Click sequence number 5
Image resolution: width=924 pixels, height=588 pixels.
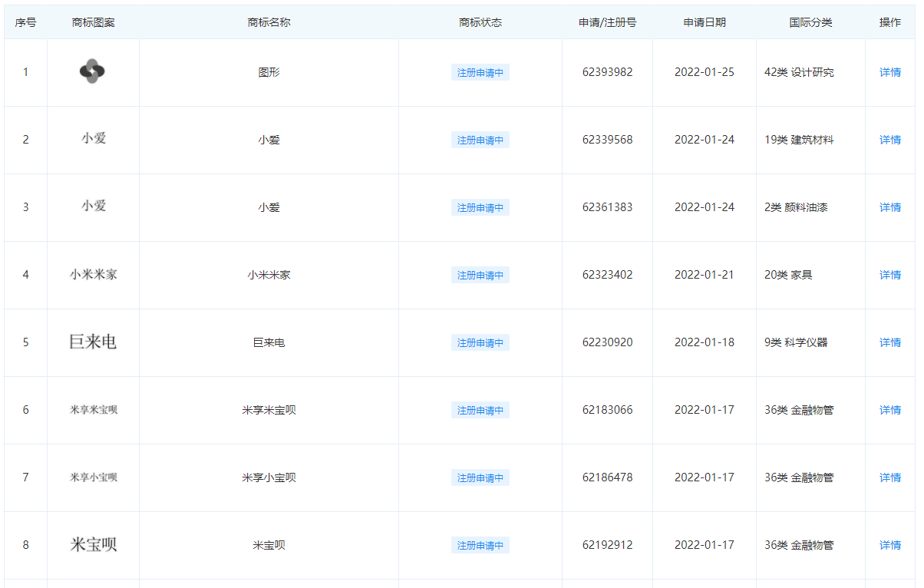(x=25, y=342)
